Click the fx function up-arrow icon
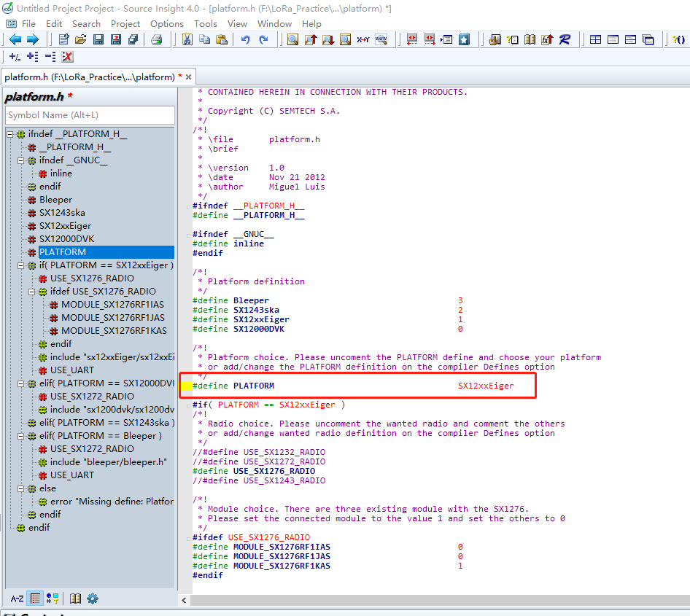This screenshot has height=616, width=690. point(548,39)
